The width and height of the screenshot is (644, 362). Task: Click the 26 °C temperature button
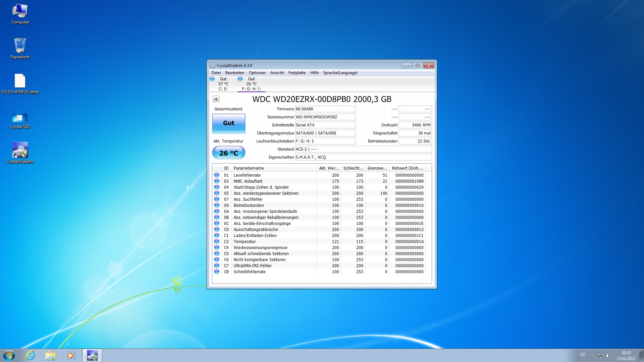229,153
